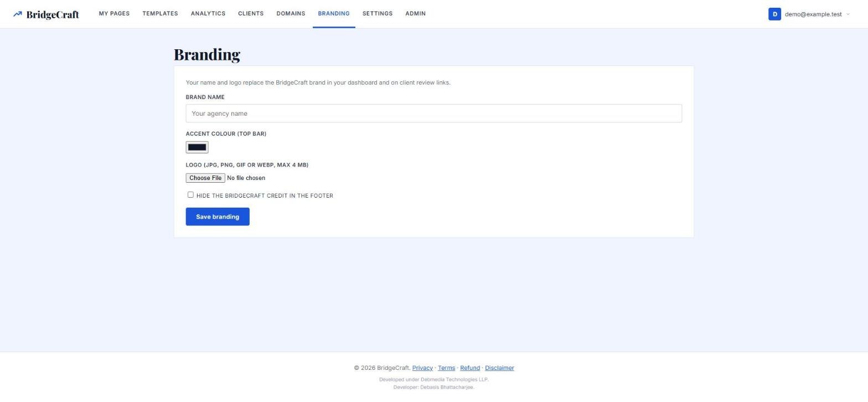Click the Brand Name input field
The image size is (868, 402).
[433, 114]
